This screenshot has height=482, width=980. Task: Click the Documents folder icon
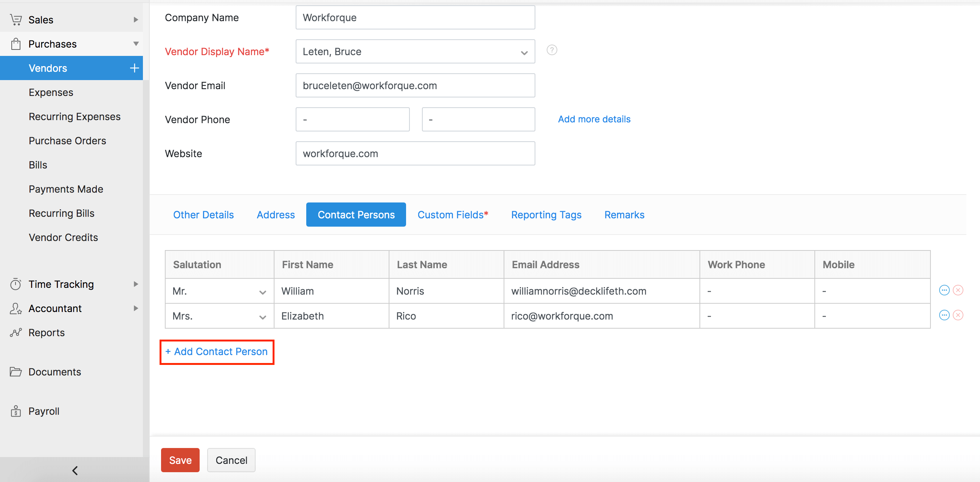pos(16,371)
